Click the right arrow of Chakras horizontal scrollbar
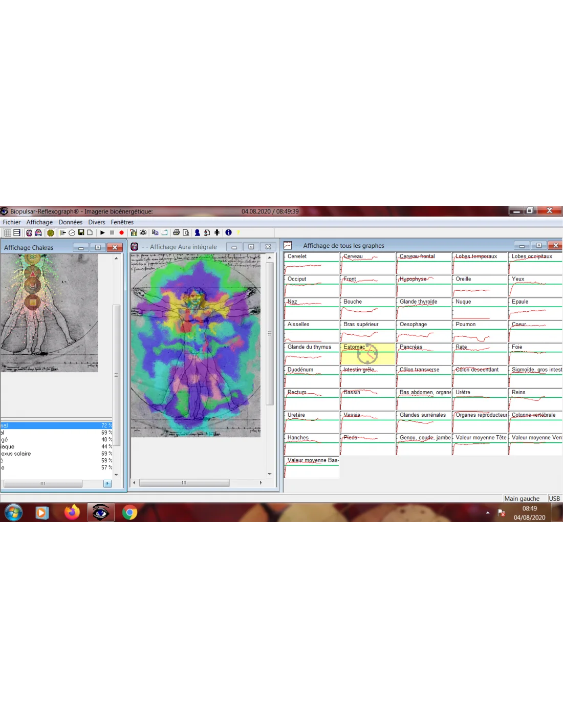The height and width of the screenshot is (728, 563). click(x=107, y=483)
